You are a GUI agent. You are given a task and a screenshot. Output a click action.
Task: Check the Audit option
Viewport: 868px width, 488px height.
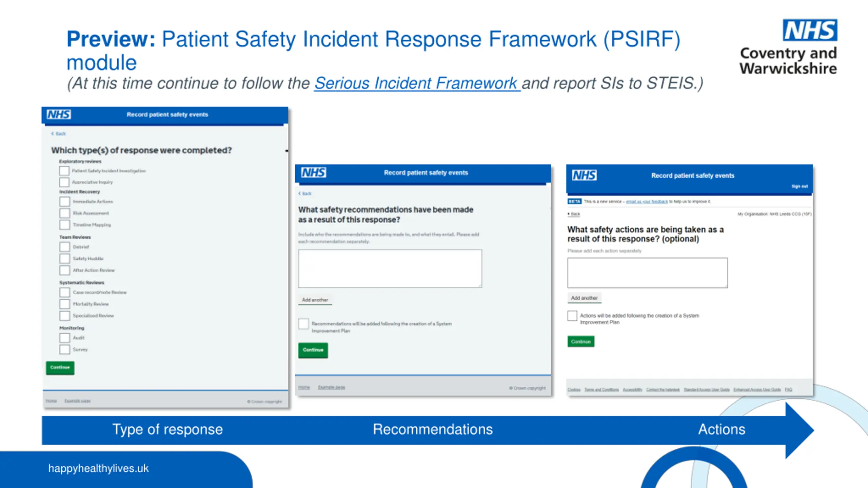65,338
